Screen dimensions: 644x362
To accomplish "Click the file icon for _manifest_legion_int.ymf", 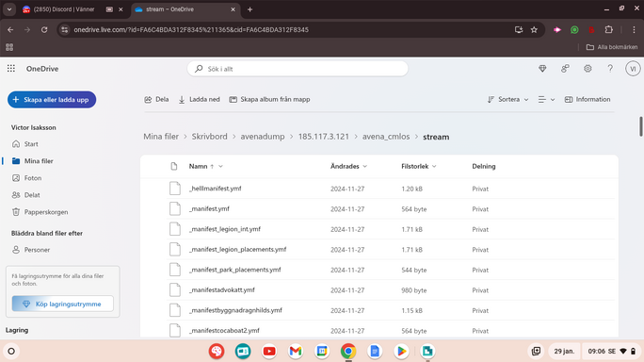I will point(175,229).
